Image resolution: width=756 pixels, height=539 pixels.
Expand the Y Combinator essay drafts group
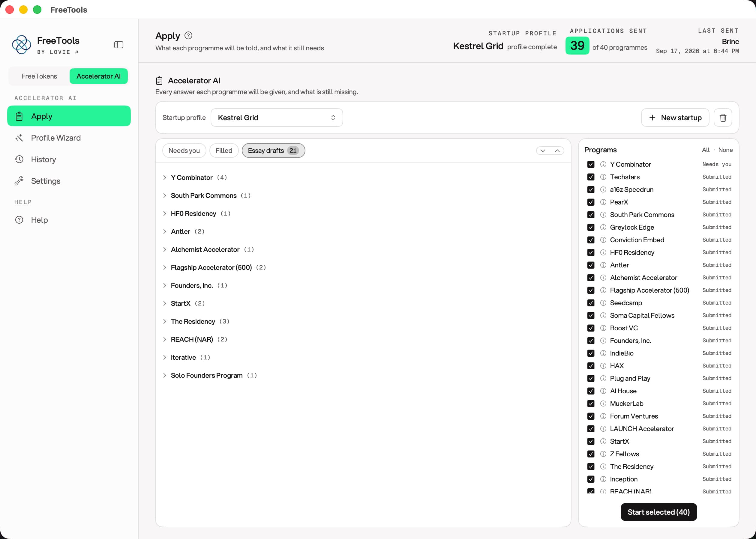point(165,177)
